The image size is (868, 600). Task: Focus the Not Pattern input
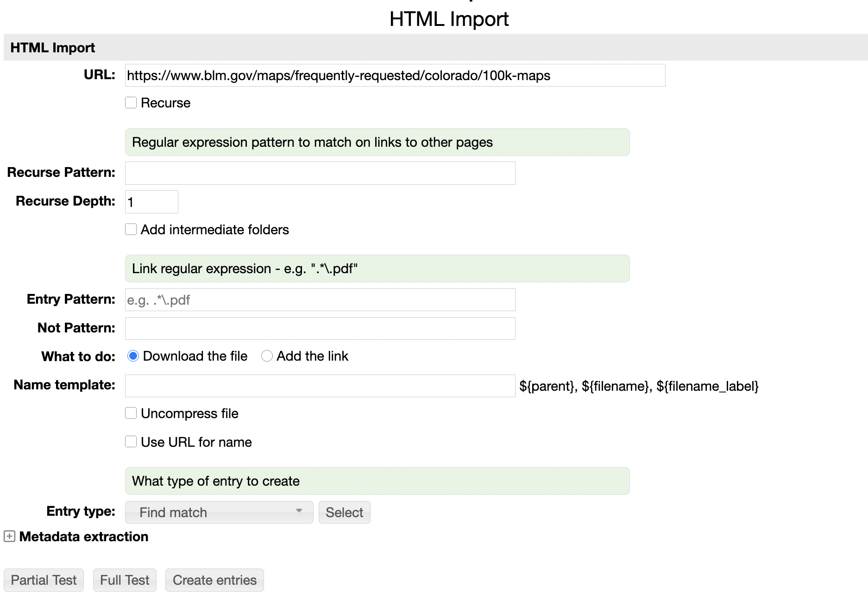[320, 329]
